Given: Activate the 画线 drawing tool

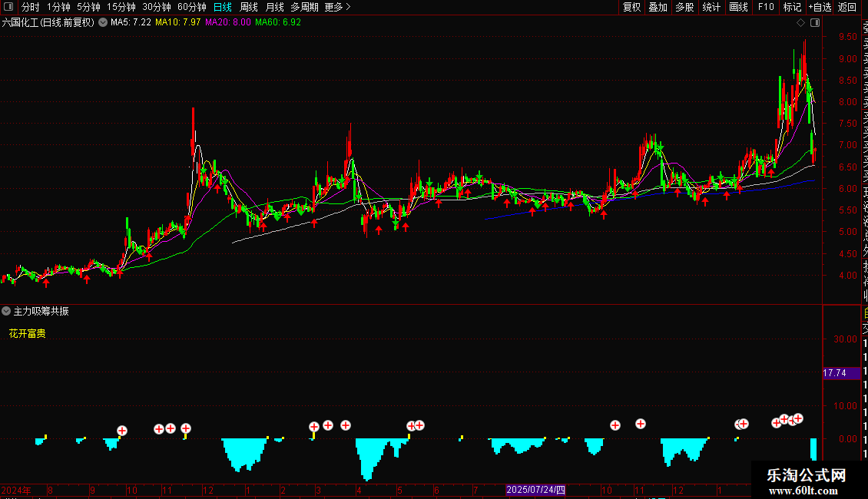Looking at the screenshot, I should pos(738,7).
